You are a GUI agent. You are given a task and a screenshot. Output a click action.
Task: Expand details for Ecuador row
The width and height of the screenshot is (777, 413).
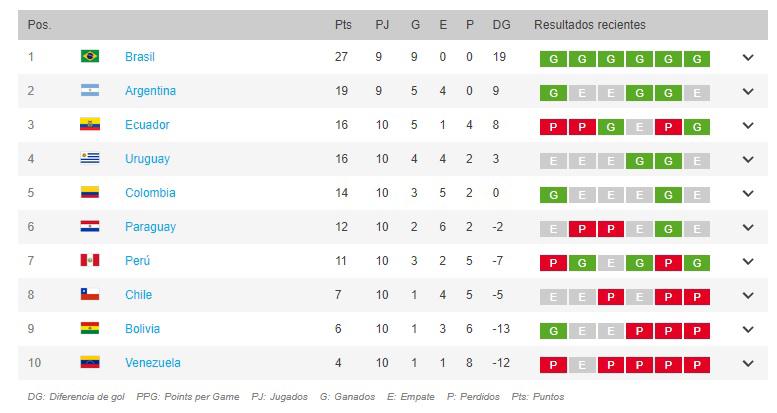click(748, 126)
